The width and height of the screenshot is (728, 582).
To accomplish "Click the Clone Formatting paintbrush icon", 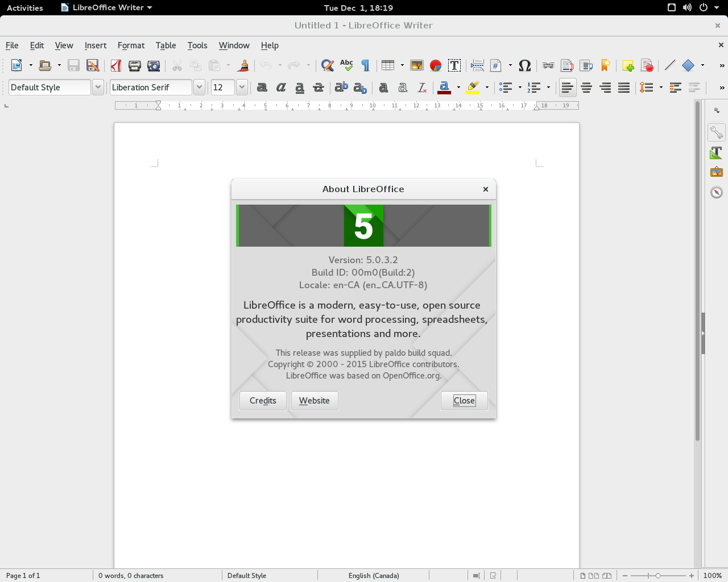I will pos(243,65).
